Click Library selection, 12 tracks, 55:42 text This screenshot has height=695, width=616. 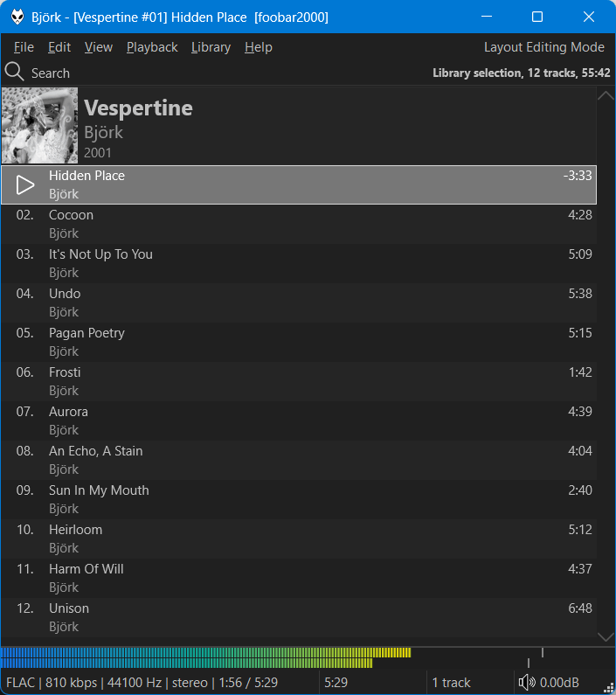coord(521,73)
